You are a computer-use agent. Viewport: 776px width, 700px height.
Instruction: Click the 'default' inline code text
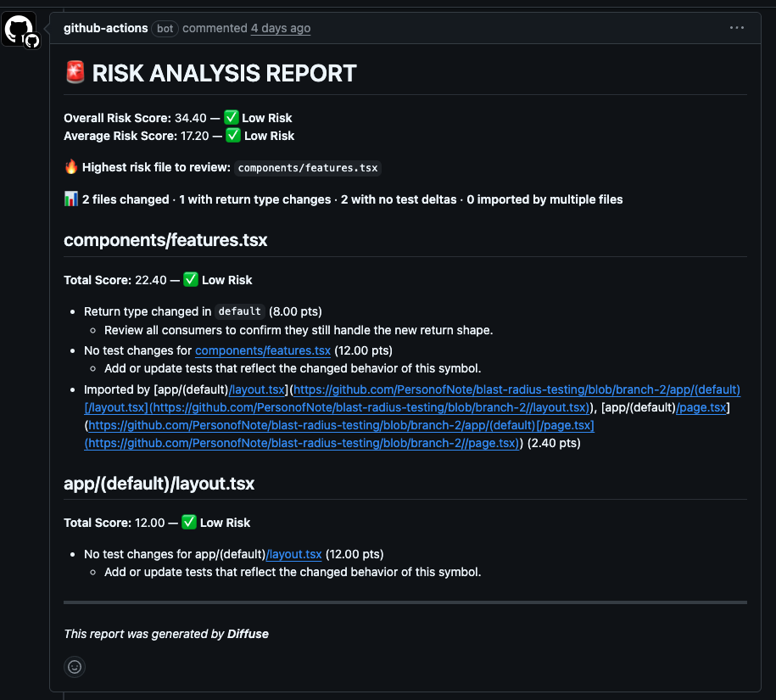(x=239, y=311)
